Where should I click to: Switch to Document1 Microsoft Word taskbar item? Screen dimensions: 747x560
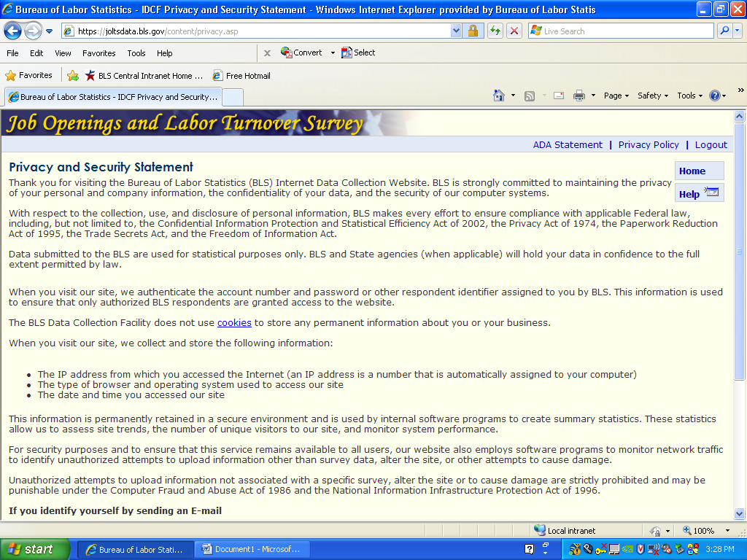pyautogui.click(x=252, y=549)
